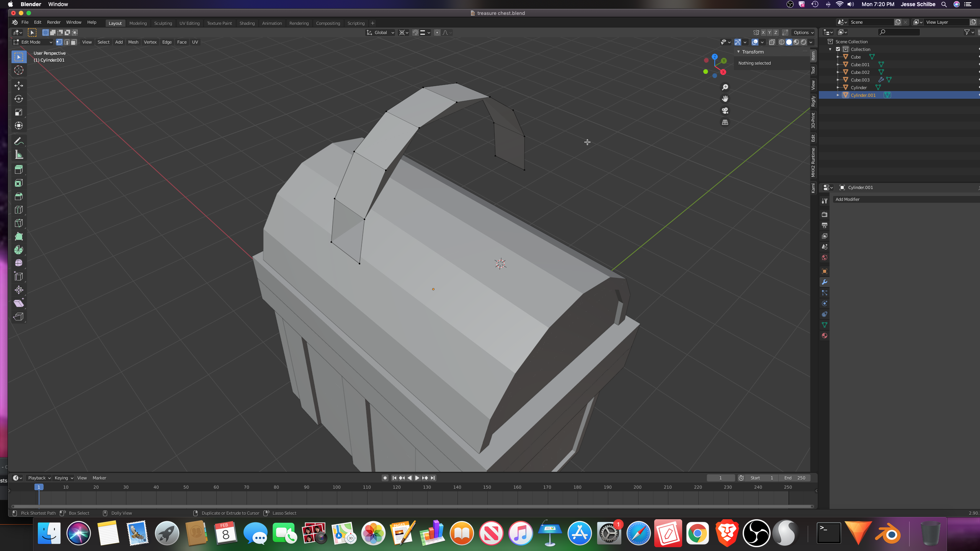
Task: Select the Knife tool
Action: [x=18, y=223]
